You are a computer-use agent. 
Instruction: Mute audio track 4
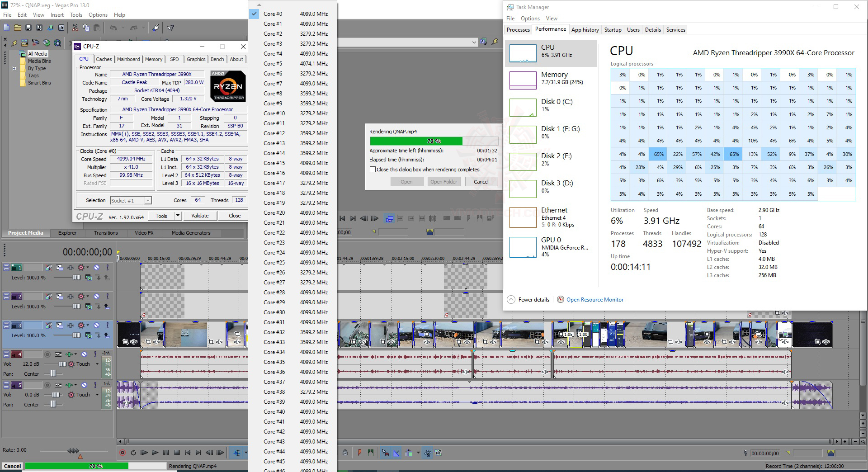84,354
